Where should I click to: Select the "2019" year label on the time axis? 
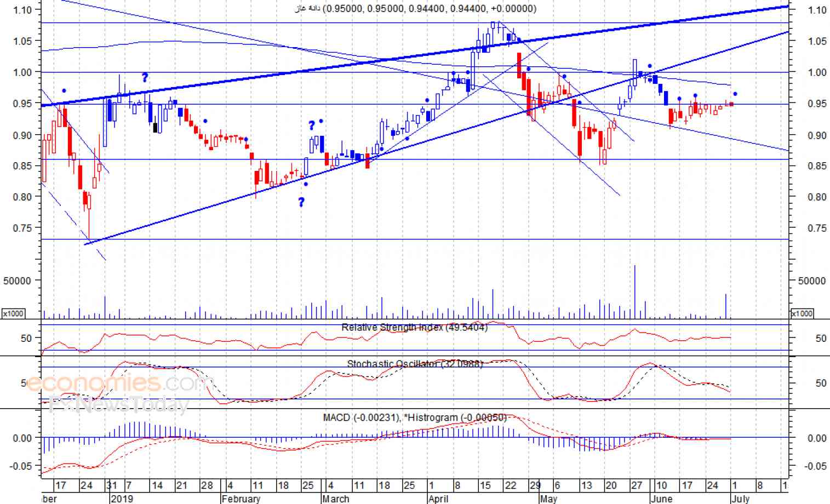(122, 499)
